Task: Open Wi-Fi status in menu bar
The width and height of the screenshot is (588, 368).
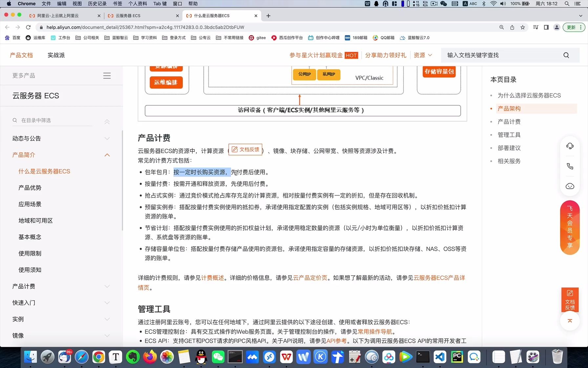Action: pyautogui.click(x=493, y=4)
